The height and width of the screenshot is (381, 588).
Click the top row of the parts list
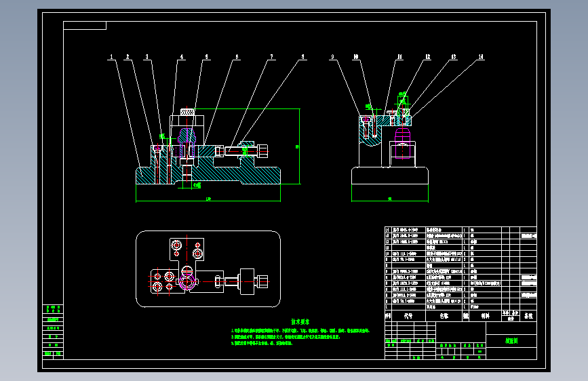460,230
